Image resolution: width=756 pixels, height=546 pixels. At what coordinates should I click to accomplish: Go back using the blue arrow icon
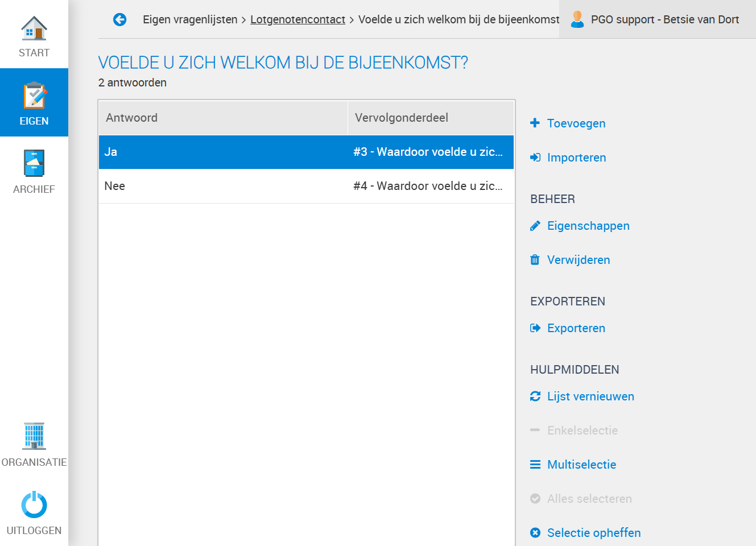[119, 20]
